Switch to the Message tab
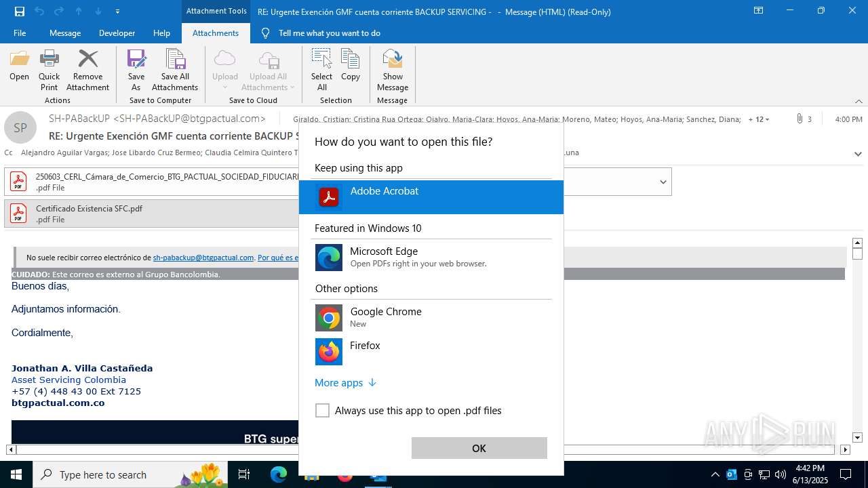 (65, 33)
